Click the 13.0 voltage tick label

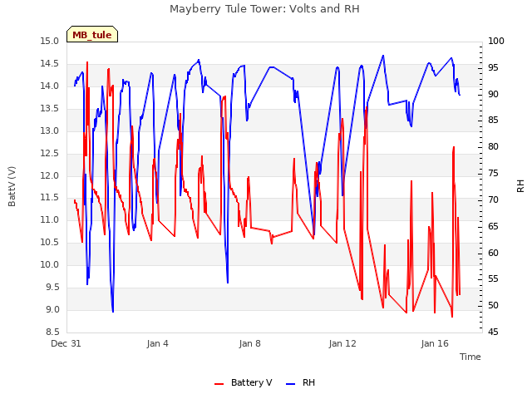(50, 131)
